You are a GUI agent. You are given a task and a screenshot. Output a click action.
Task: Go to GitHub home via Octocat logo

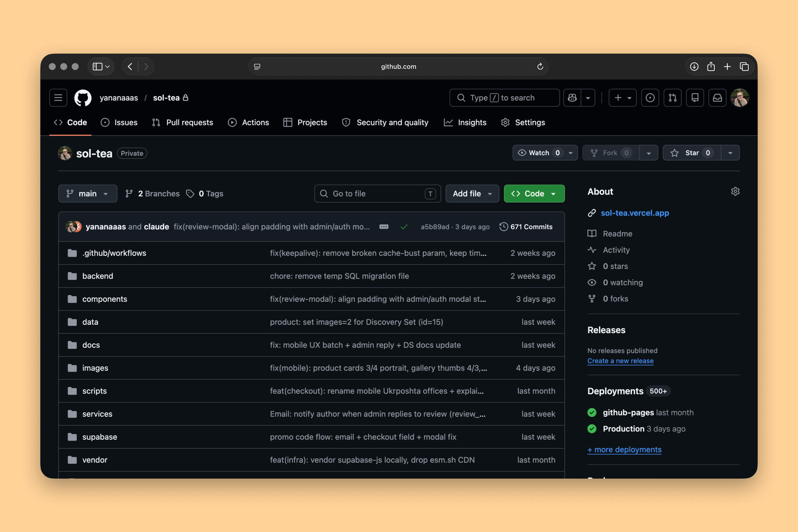(83, 98)
